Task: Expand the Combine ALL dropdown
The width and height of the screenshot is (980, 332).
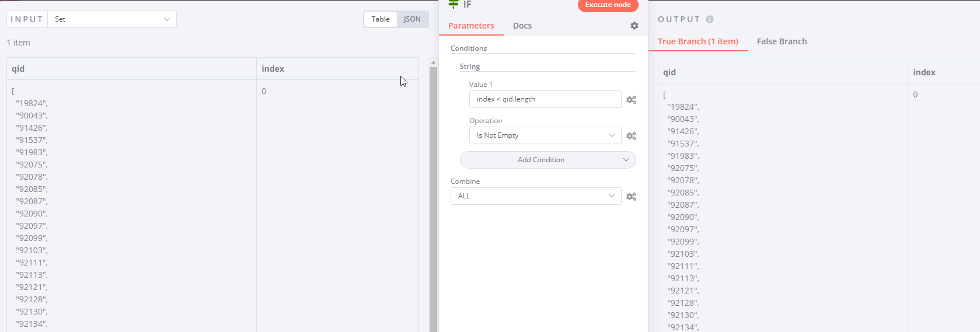Action: click(536, 196)
